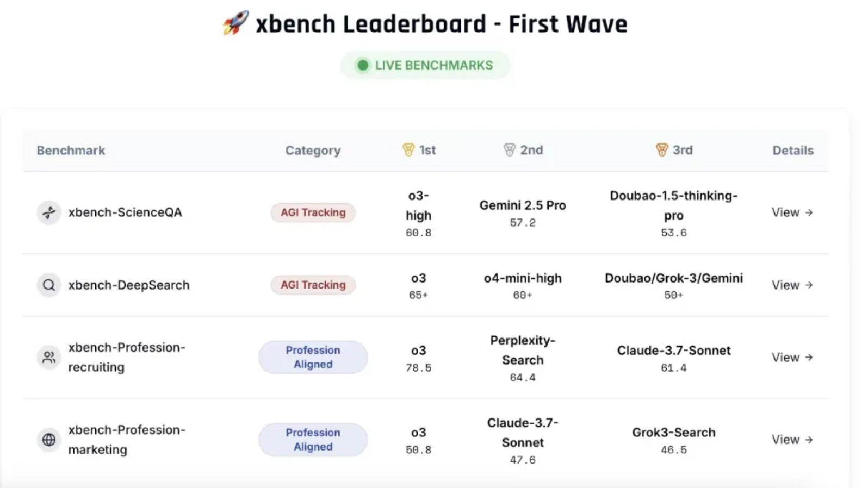Click the Benchmark column header
The image size is (868, 488).
click(71, 151)
